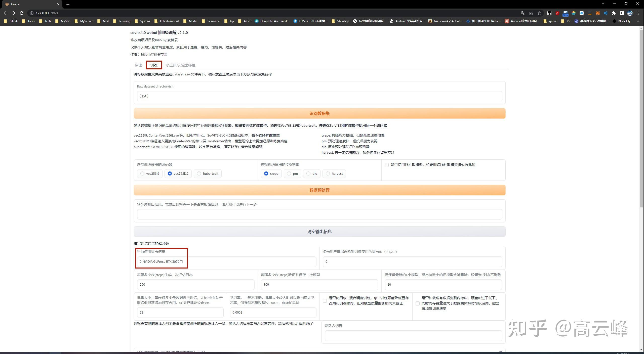This screenshot has height=354, width=644.
Task: Enable fp16 mixed precision training checkbox
Action: (325, 301)
